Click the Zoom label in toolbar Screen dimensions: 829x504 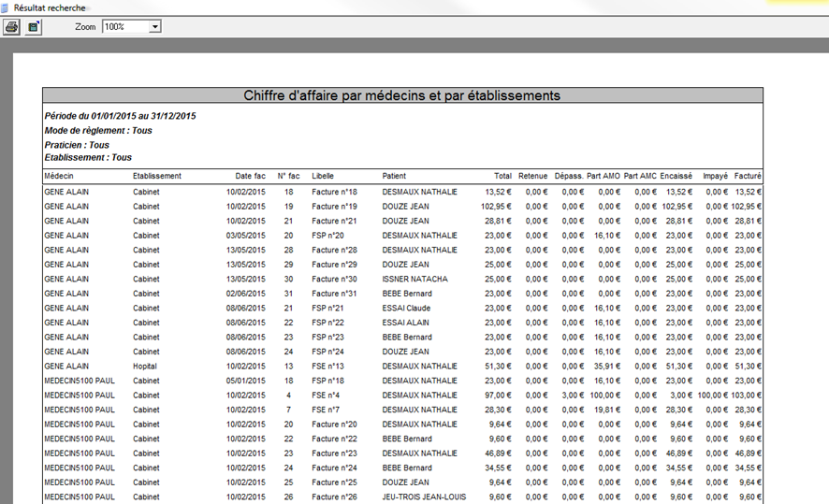pyautogui.click(x=85, y=27)
